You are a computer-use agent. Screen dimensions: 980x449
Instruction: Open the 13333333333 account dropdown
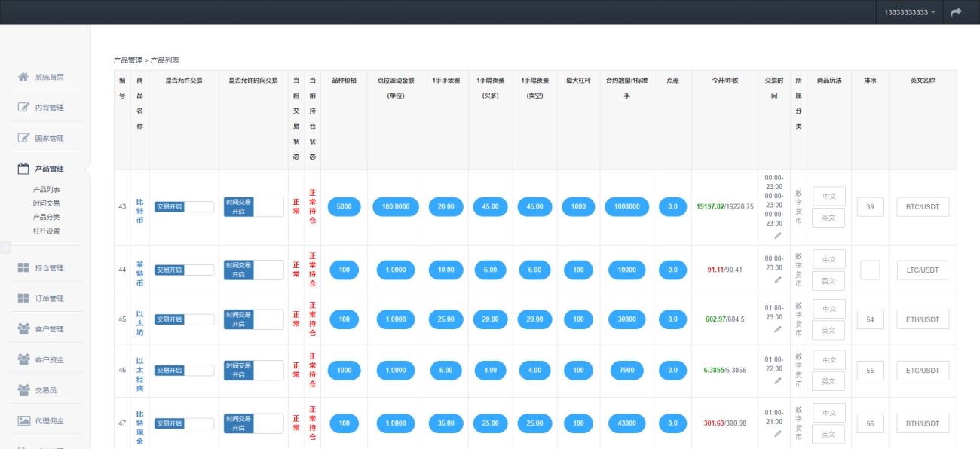click(909, 12)
